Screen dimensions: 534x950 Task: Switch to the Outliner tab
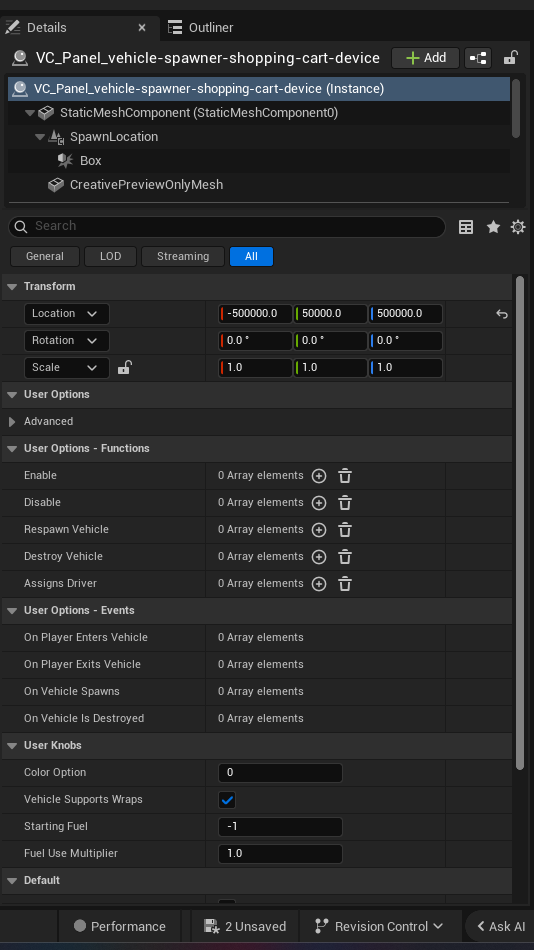201,27
